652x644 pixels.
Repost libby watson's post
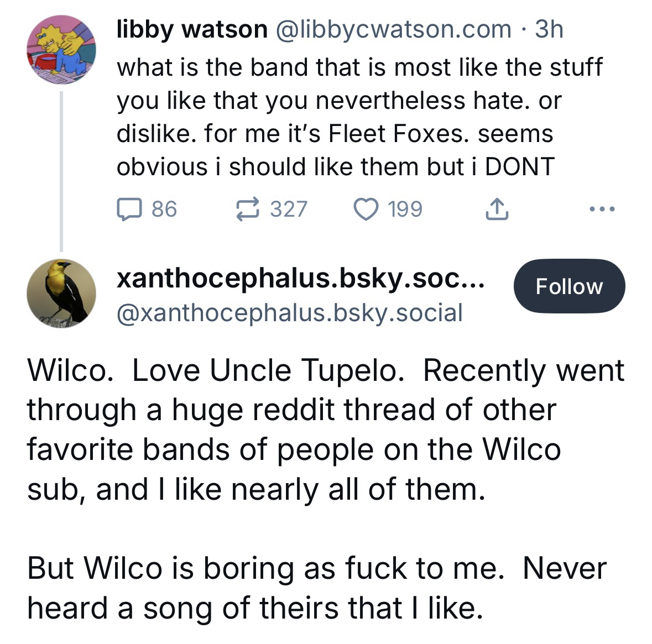click(248, 209)
